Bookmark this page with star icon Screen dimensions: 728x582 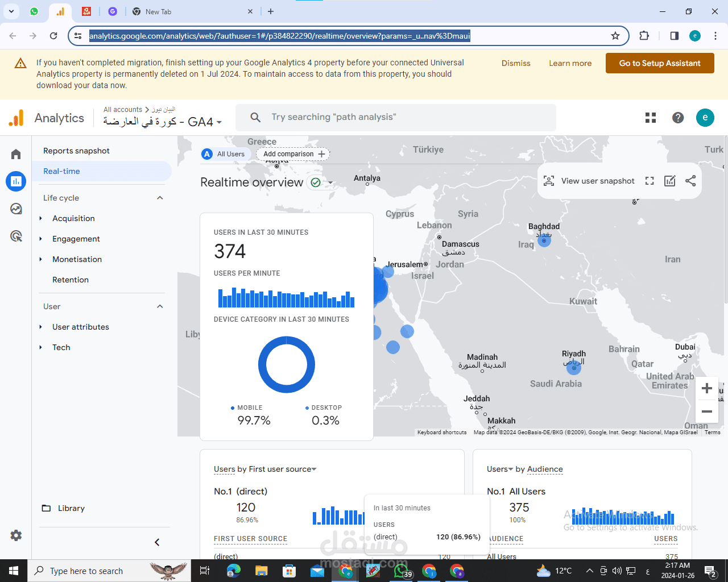pos(615,36)
